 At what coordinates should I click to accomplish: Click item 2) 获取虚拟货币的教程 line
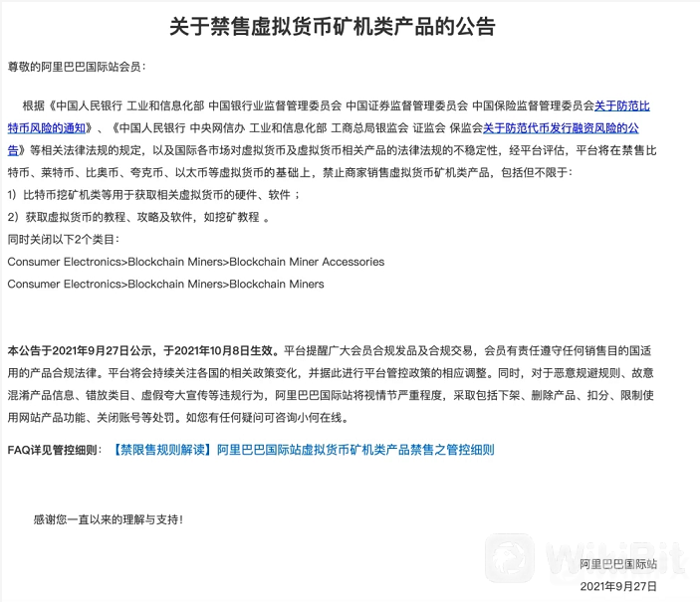coord(138,217)
